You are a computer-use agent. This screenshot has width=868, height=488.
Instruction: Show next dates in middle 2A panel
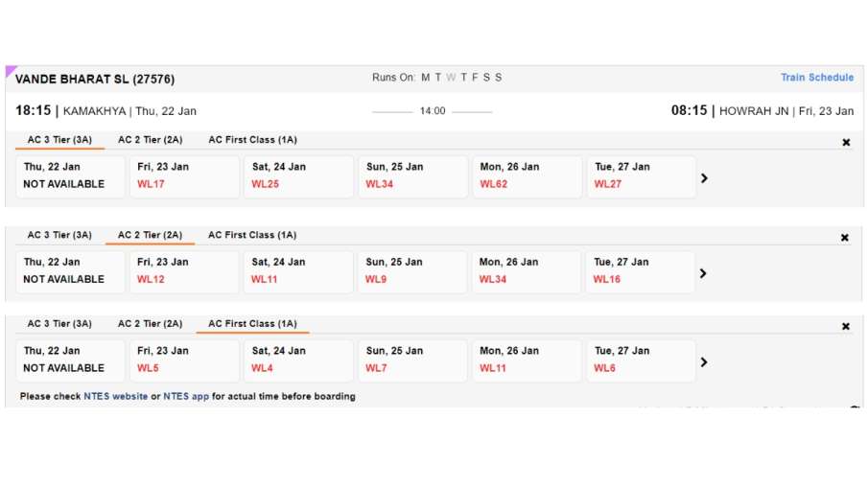pos(704,273)
